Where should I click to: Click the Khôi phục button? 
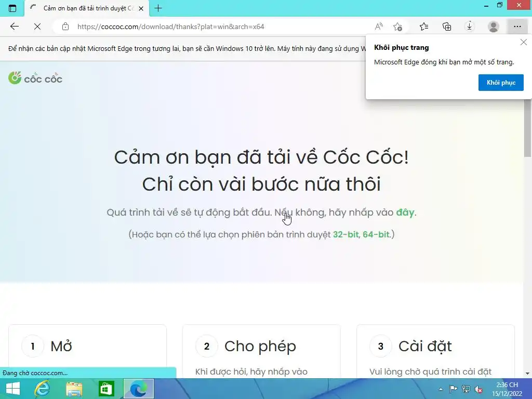point(501,83)
